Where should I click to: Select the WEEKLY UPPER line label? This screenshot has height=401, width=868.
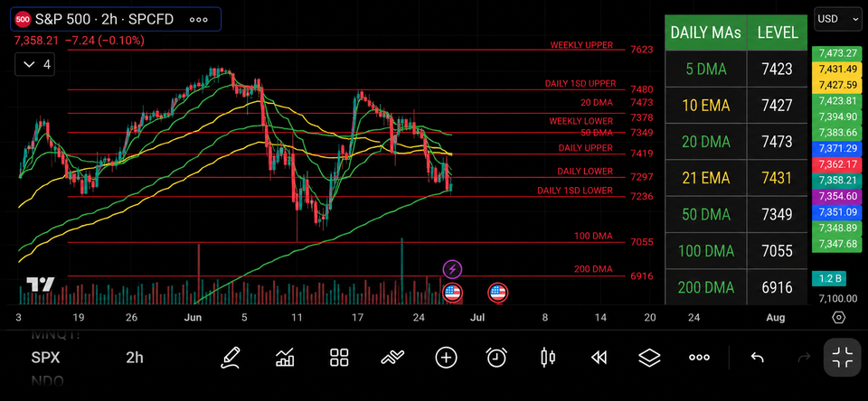pyautogui.click(x=581, y=45)
